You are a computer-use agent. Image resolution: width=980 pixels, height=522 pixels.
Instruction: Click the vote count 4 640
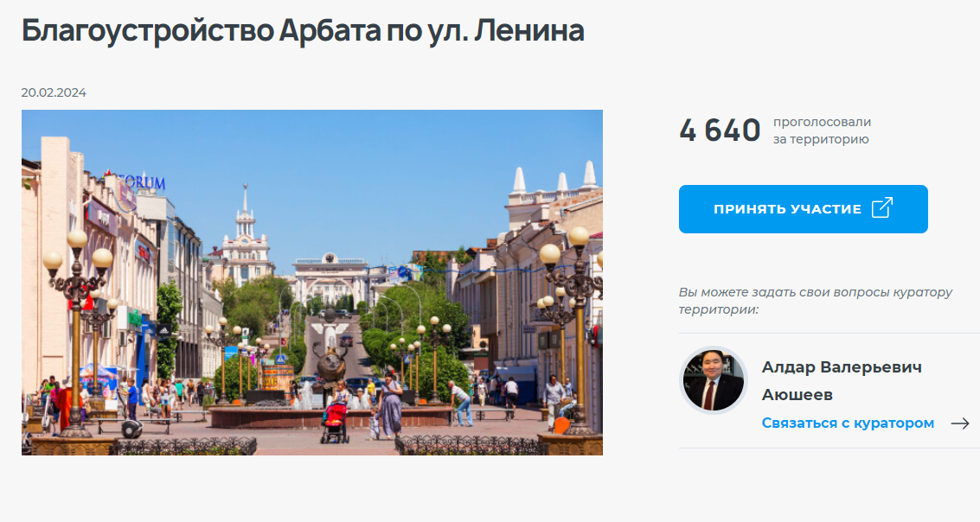click(720, 130)
